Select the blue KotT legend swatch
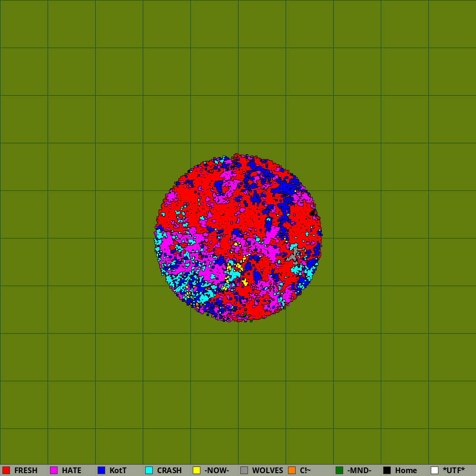 101,470
